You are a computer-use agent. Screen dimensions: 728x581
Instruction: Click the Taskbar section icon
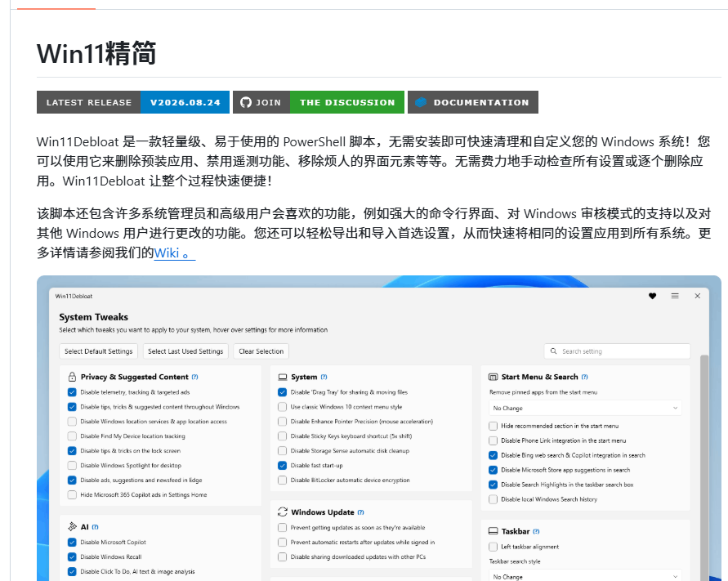[x=493, y=531]
